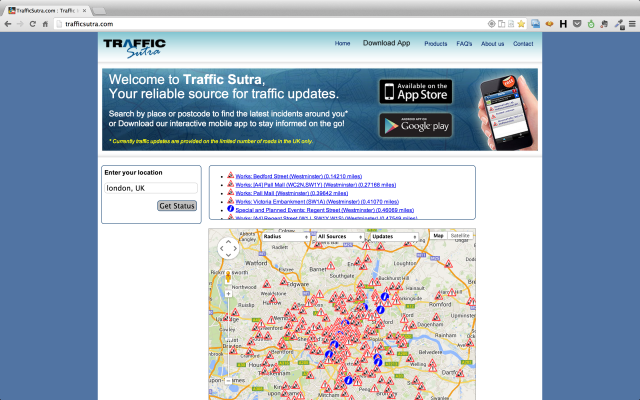
Task: Pan the map down with arrow control
Action: 228,255
